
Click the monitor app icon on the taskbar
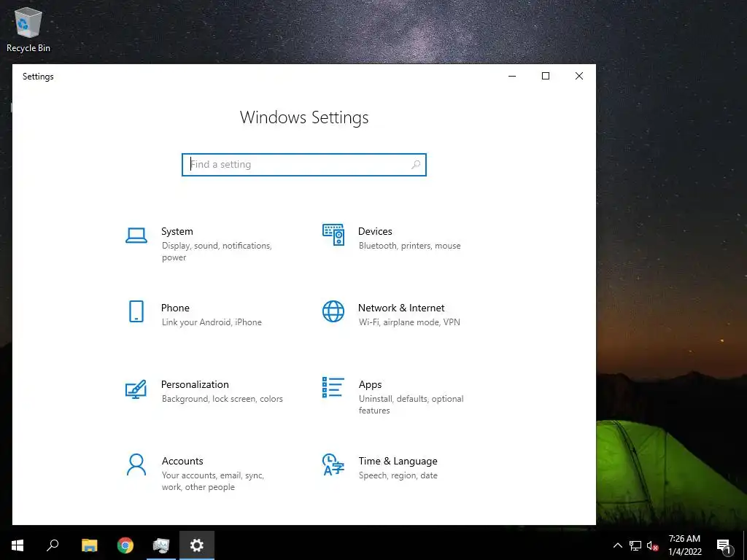pos(161,545)
